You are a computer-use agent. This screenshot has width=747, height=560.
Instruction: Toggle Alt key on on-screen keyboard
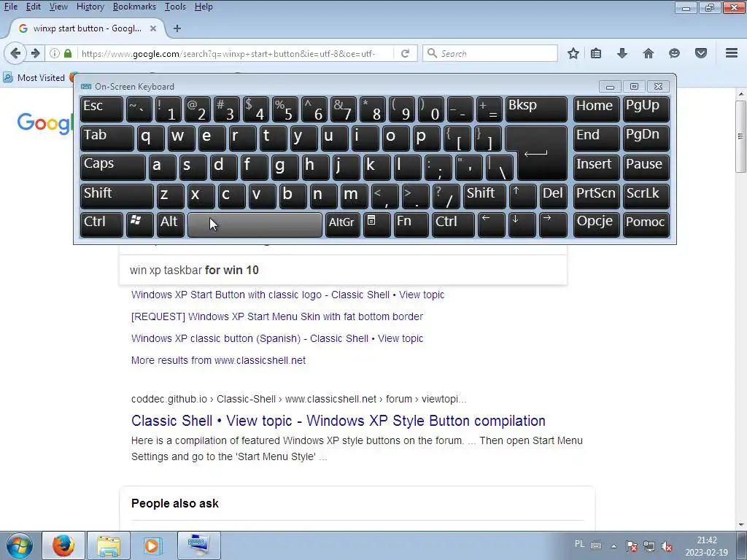tap(171, 225)
